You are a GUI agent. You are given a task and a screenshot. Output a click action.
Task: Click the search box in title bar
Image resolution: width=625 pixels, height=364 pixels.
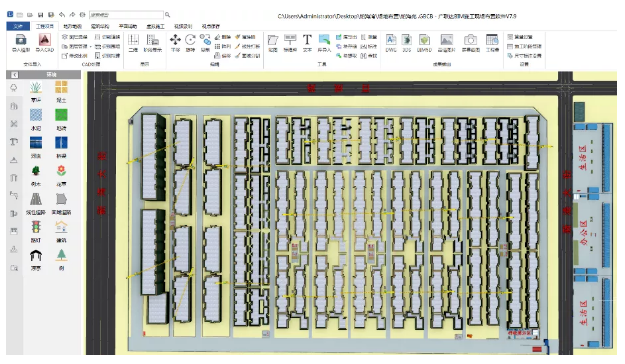126,15
